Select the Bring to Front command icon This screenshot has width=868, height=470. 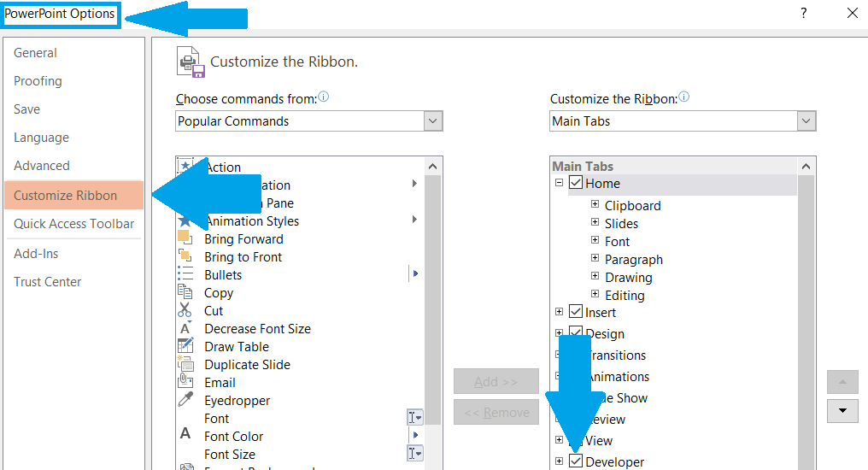point(185,256)
